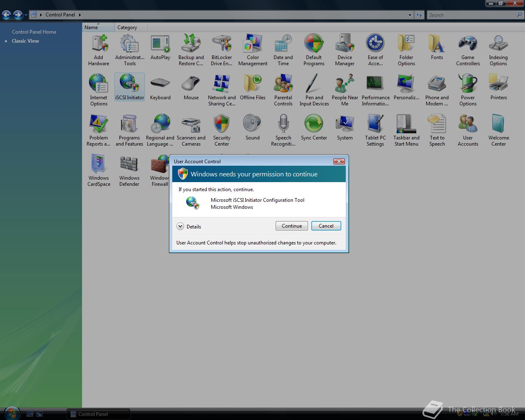Screen dimensions: 525x420
Task: Open Problem Reports and Solutions icon
Action: [99, 130]
